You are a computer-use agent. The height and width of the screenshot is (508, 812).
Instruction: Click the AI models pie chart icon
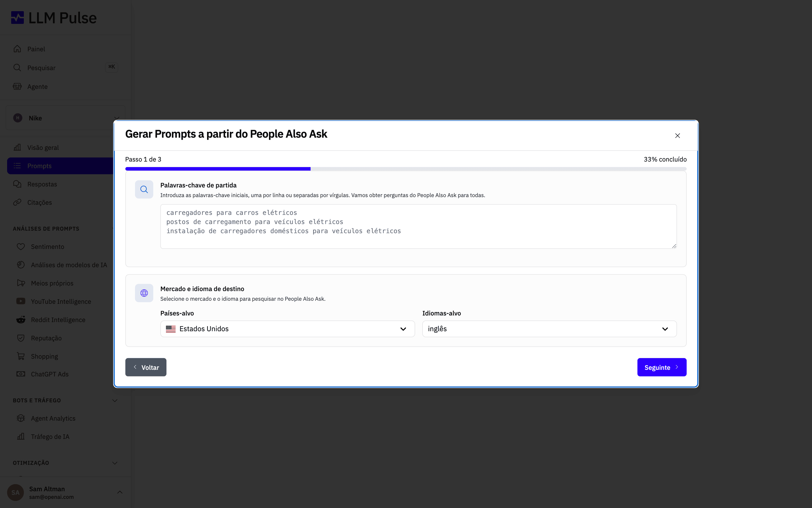coord(21,265)
